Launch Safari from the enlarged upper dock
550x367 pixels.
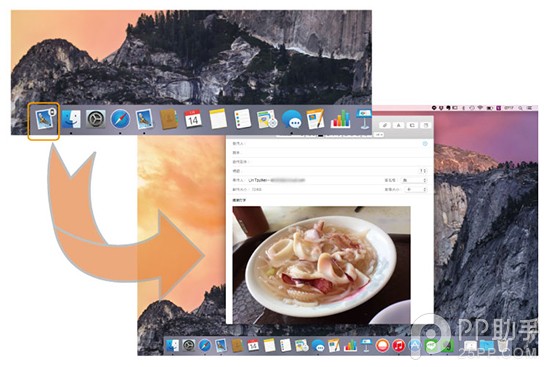[120, 119]
